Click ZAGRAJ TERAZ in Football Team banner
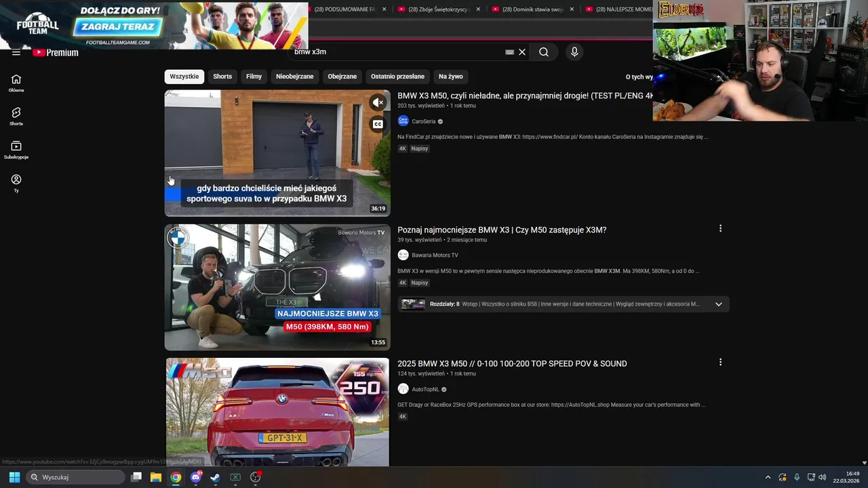The width and height of the screenshot is (868, 488). point(119,28)
